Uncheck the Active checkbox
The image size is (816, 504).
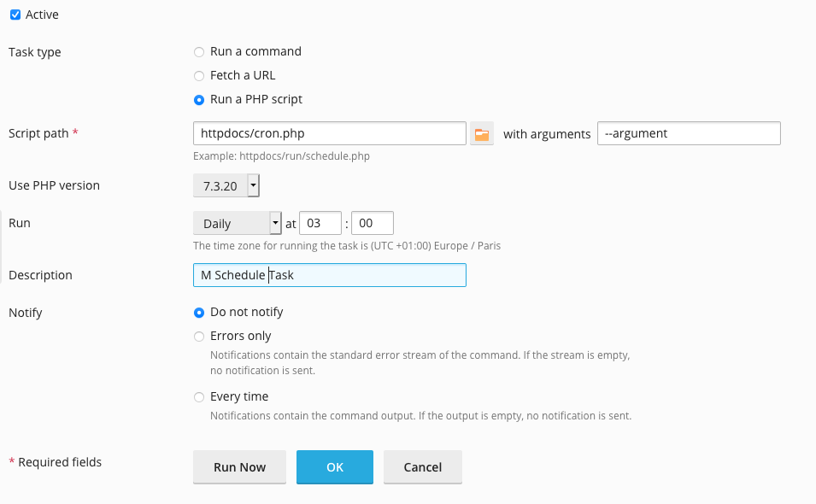tap(15, 15)
